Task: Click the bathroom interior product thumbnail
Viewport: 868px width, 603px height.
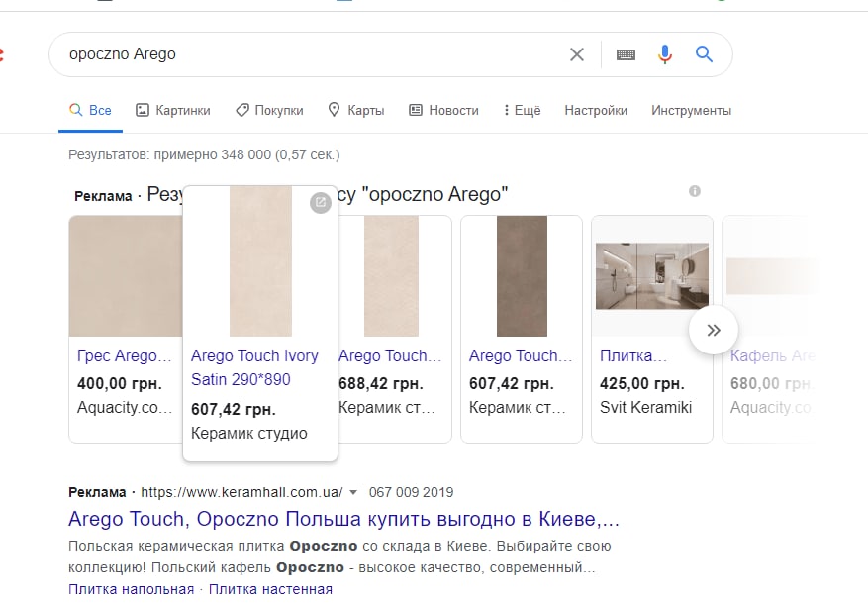Action: tap(652, 275)
